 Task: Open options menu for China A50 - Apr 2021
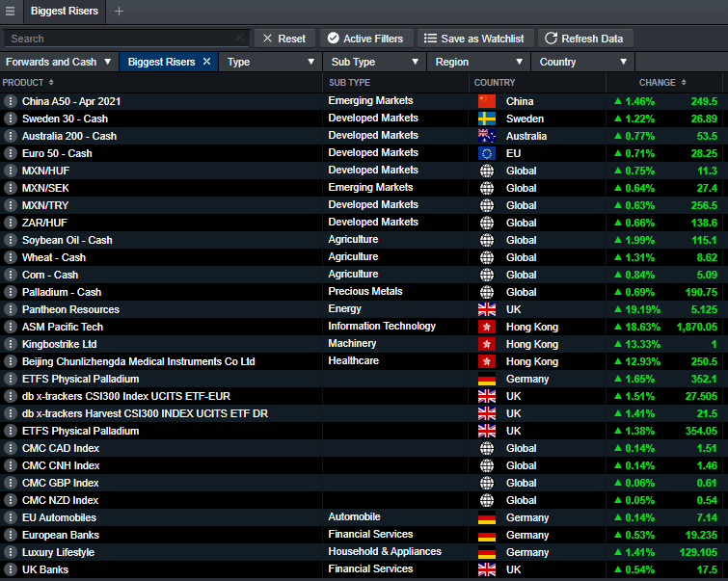(x=11, y=101)
